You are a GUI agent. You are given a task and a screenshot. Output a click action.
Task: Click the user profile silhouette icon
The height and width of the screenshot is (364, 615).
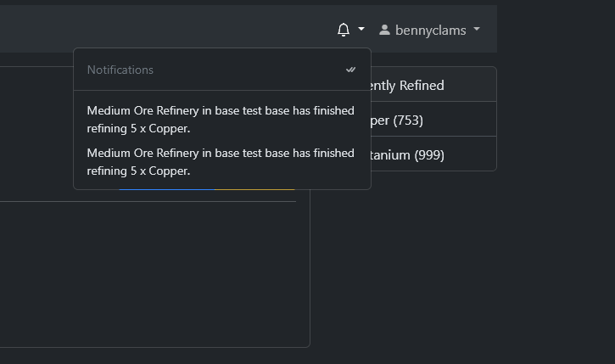(384, 30)
